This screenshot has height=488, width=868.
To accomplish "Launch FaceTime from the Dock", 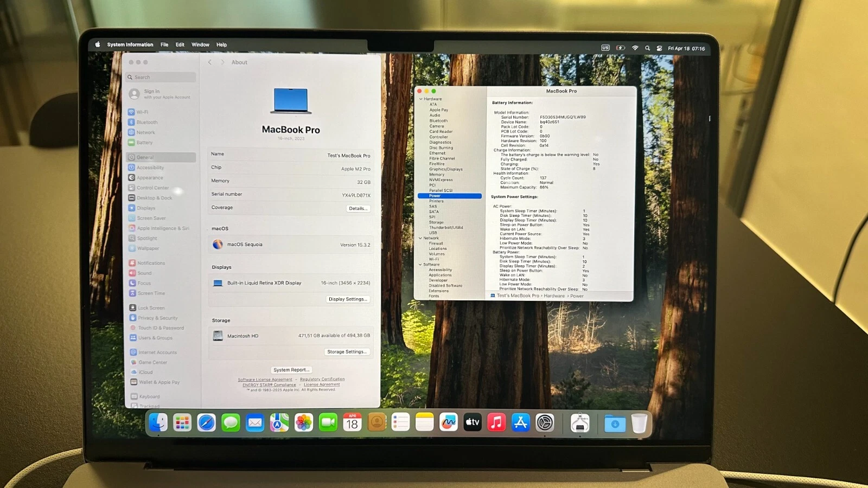I will pyautogui.click(x=328, y=422).
